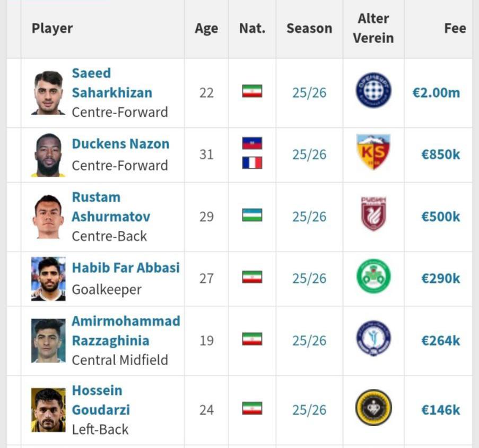Click the green club crest beside Habib Far Abbasi

coord(373,277)
